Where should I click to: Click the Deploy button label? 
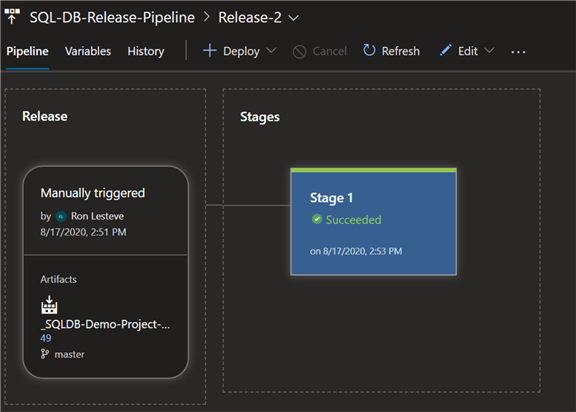(241, 51)
